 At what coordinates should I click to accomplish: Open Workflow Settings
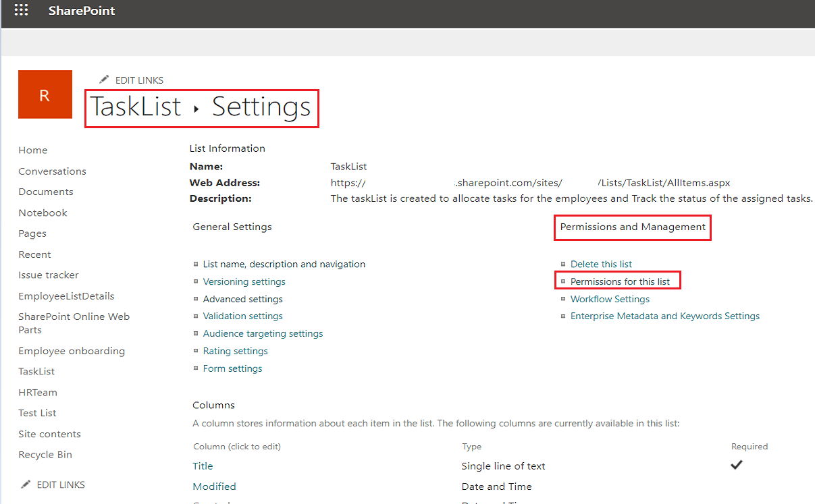pos(610,299)
